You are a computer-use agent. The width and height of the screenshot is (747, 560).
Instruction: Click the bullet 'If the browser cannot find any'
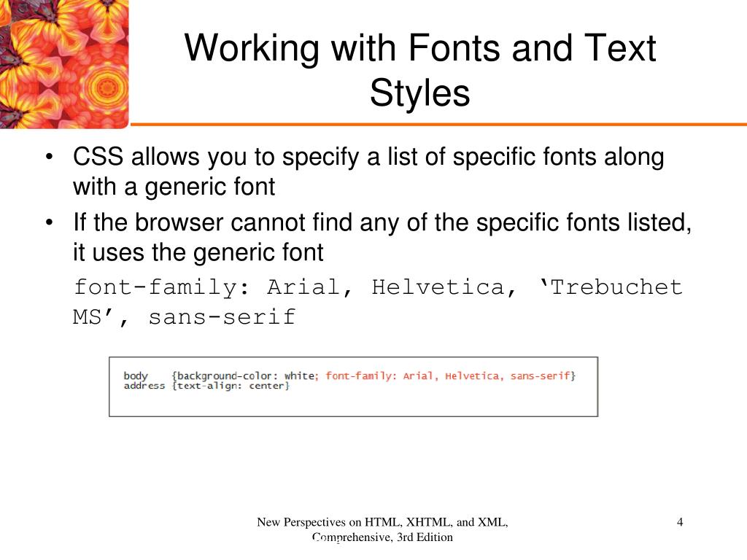(382, 237)
